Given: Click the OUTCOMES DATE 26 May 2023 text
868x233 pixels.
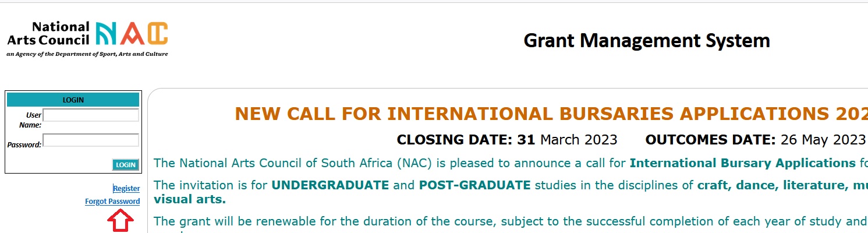Looking at the screenshot, I should point(755,140).
